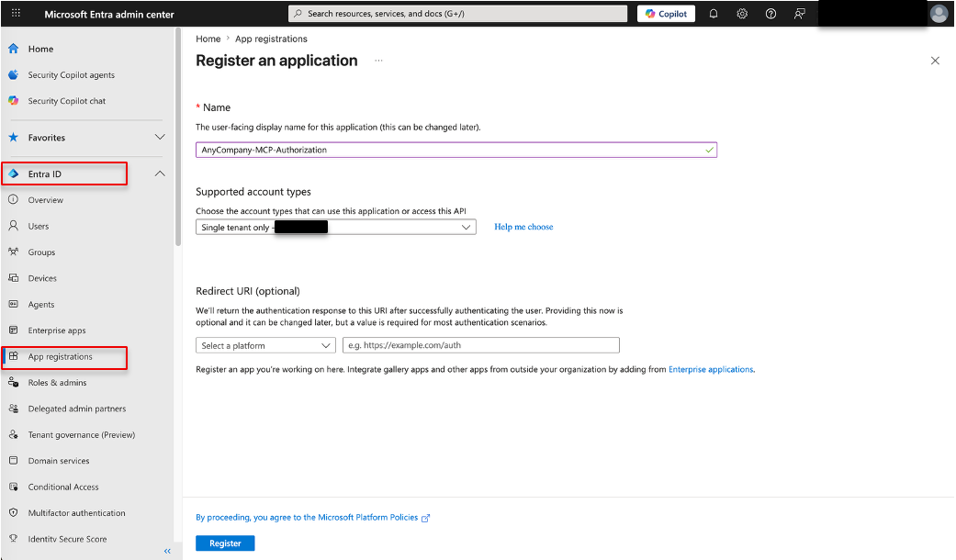Click the Conditional Access icon
Viewport: 956px width, 560px height.
(14, 487)
